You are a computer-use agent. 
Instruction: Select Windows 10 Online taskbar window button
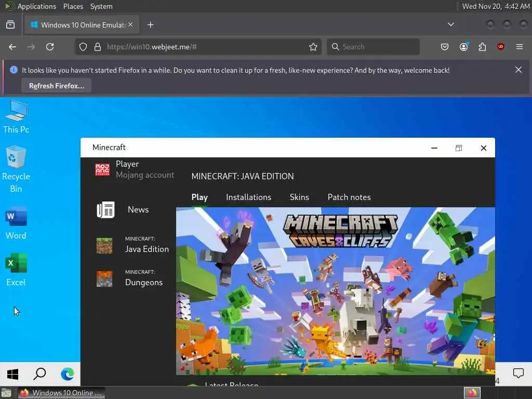click(61, 393)
